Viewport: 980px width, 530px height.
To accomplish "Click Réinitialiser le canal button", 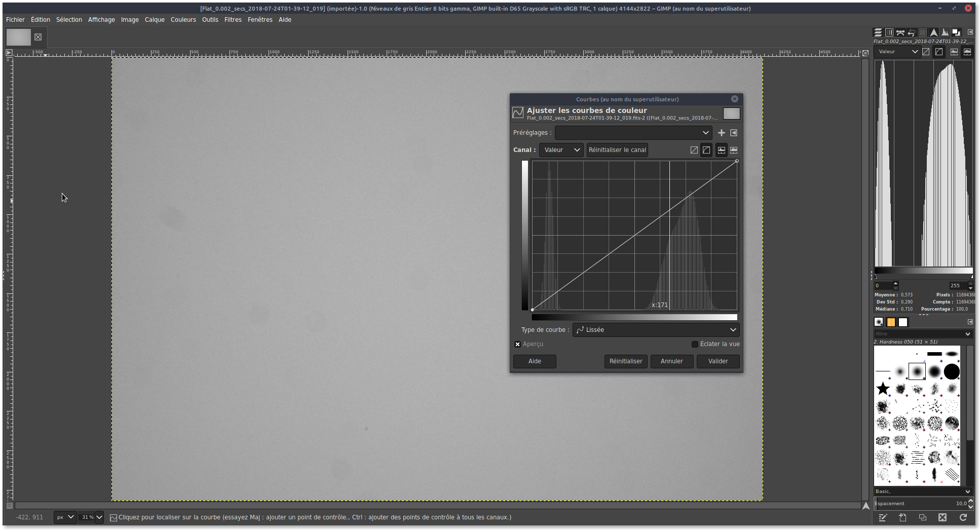I will 617,150.
